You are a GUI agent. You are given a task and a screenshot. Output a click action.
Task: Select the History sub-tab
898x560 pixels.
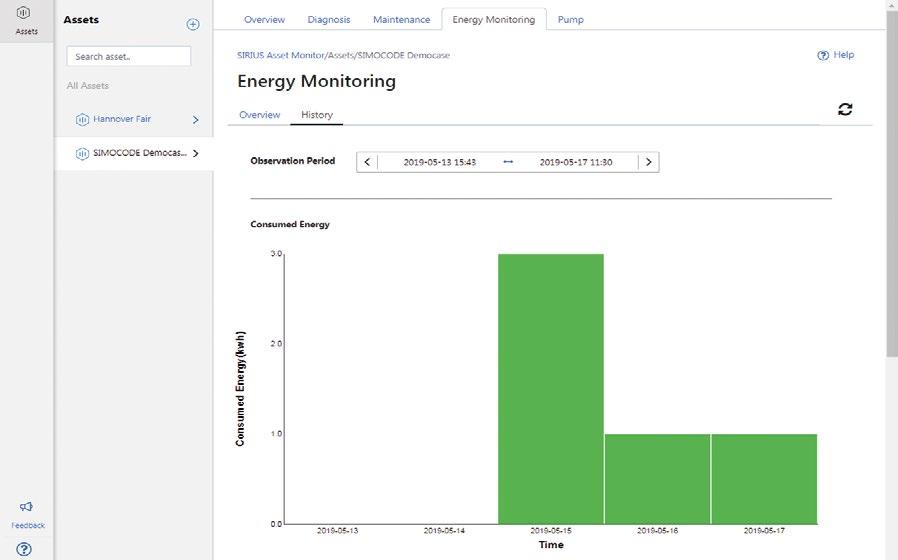pos(317,115)
